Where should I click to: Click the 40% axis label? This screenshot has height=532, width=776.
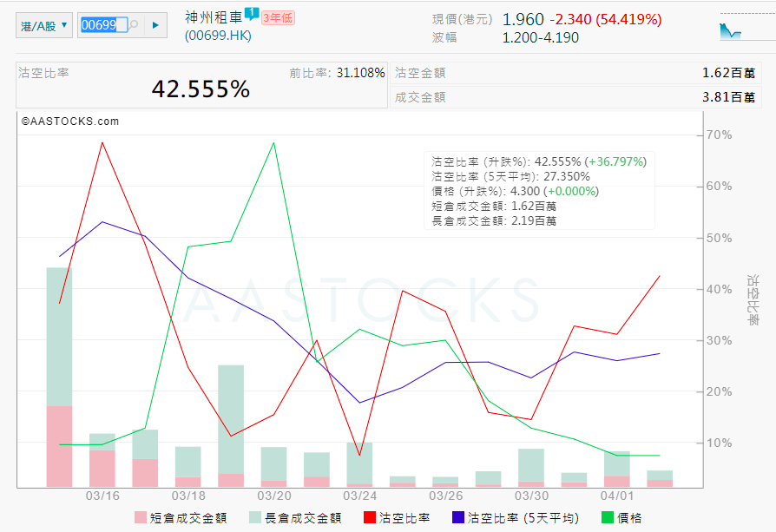[719, 289]
